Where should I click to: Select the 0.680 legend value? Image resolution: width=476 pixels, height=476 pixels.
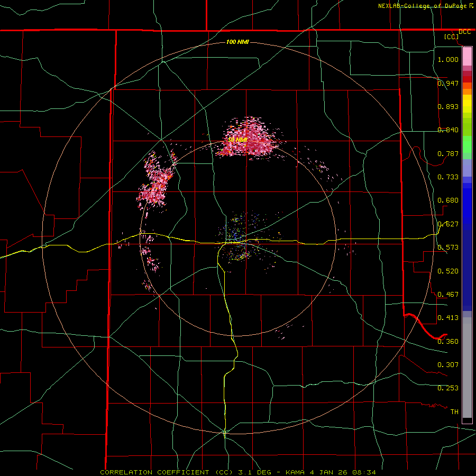(448, 200)
